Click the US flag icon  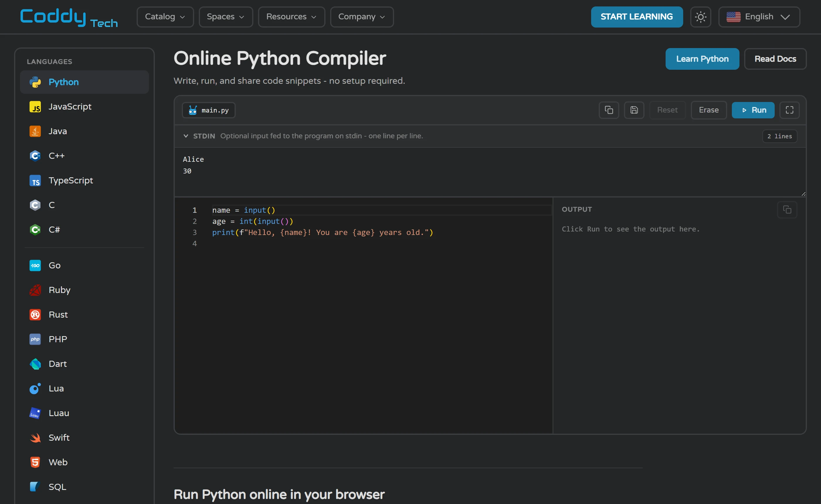click(x=733, y=17)
